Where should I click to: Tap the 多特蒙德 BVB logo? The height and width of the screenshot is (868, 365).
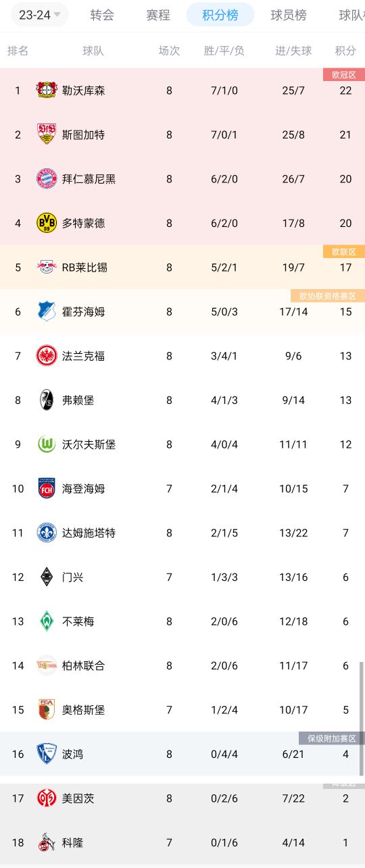(x=47, y=223)
